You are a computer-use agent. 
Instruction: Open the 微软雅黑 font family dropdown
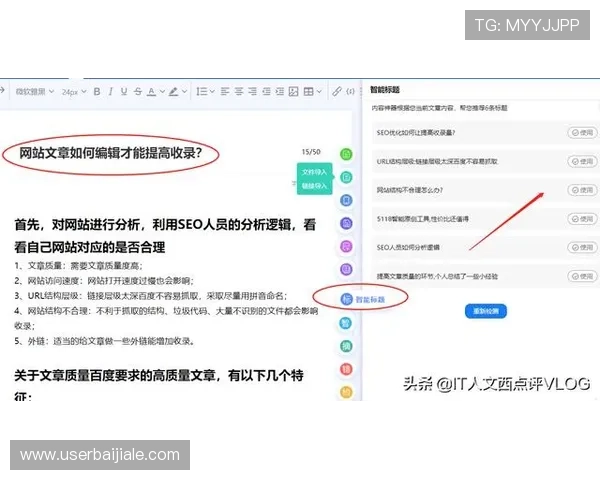click(35, 91)
